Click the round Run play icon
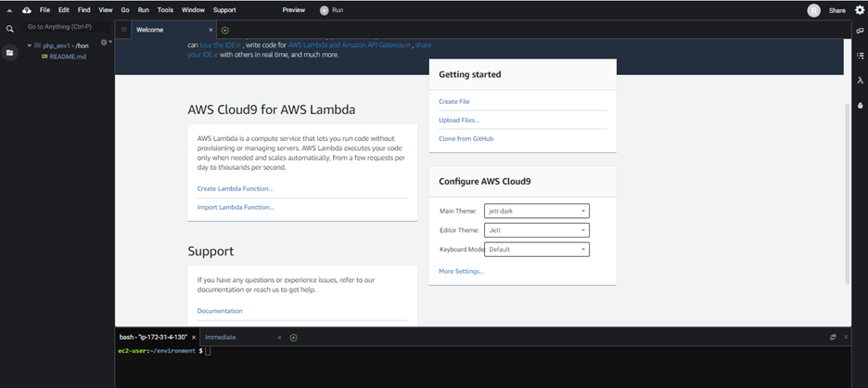 (324, 10)
